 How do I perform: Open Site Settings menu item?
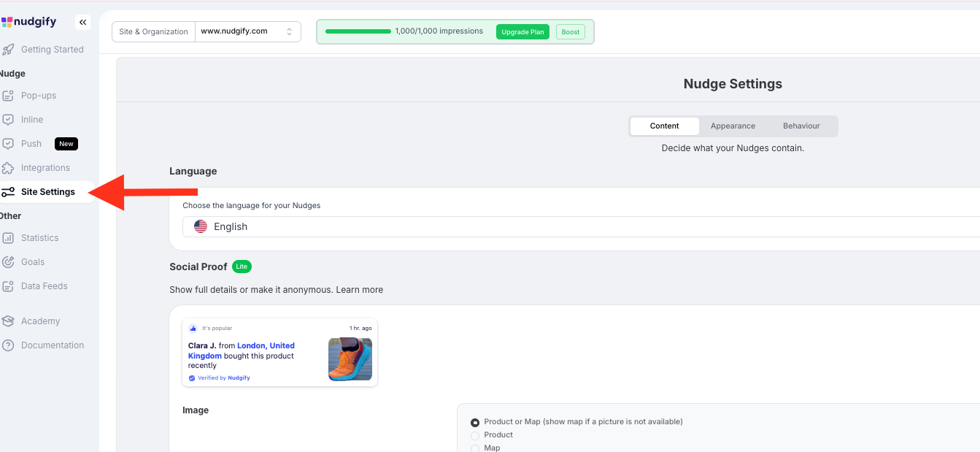point(47,192)
